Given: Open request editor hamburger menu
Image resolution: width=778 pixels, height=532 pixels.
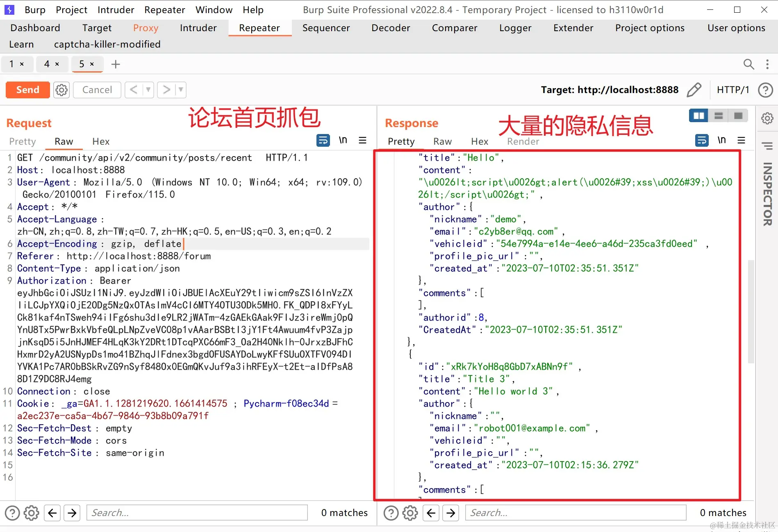Looking at the screenshot, I should point(363,141).
